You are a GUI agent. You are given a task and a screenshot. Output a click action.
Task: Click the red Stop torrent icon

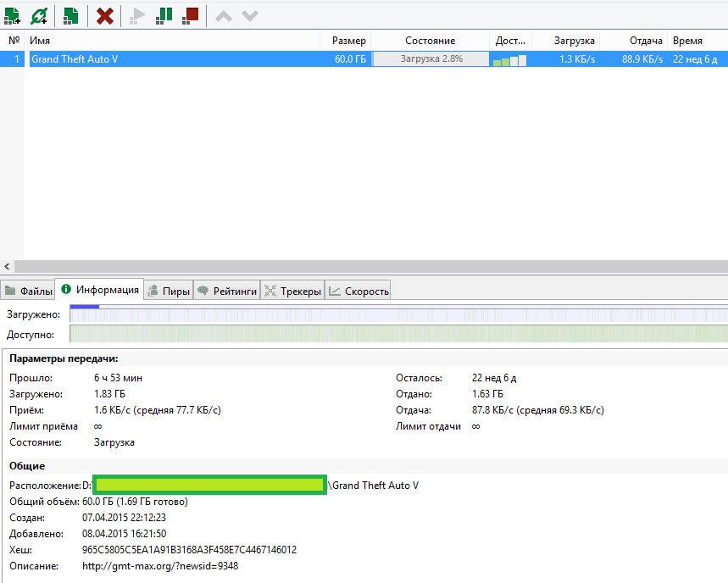tap(191, 16)
